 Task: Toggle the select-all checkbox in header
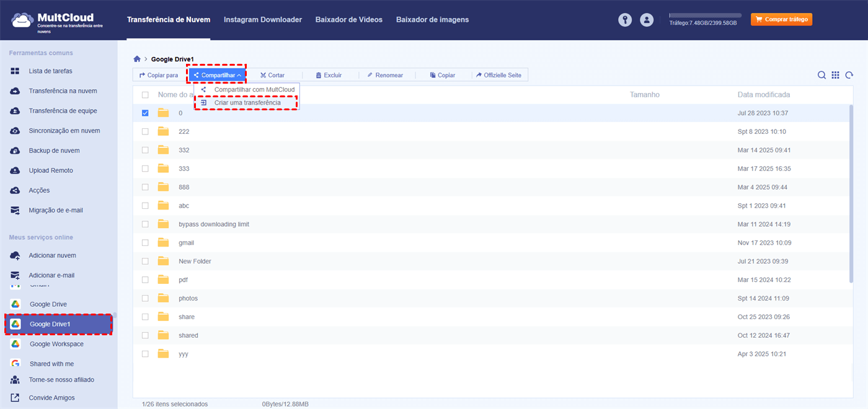(145, 95)
